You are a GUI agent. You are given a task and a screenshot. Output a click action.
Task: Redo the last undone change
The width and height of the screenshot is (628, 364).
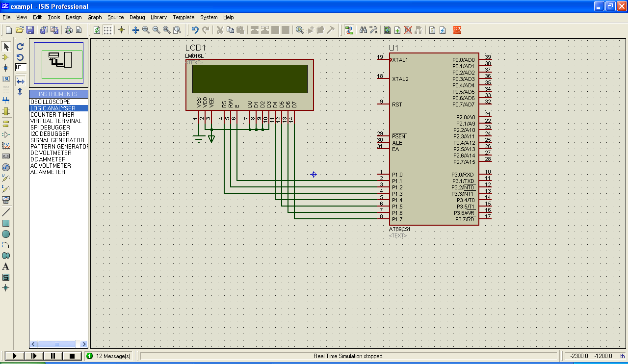206,30
